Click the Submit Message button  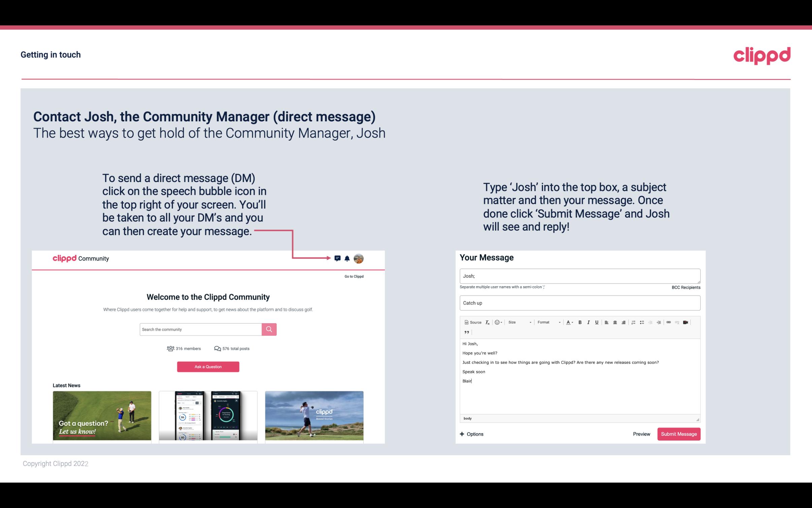(679, 434)
